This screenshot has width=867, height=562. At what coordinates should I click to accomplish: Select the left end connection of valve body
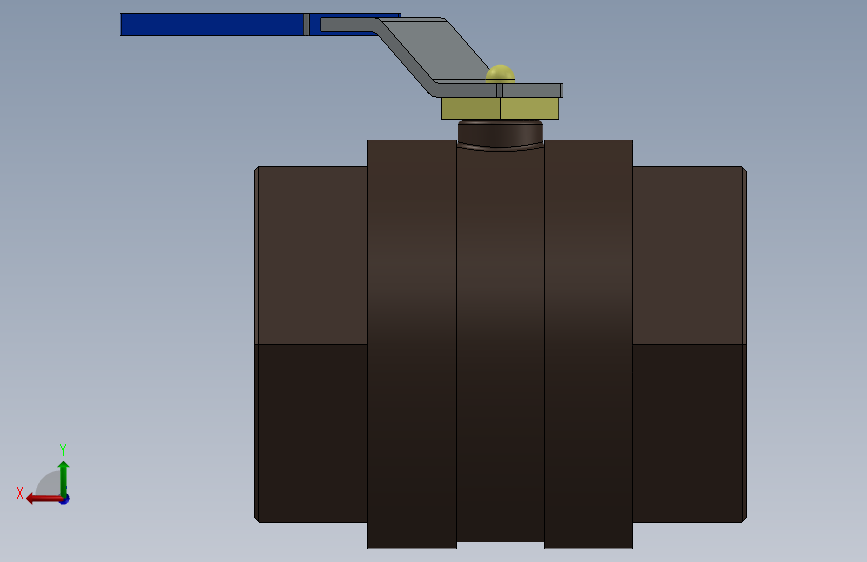tap(311, 344)
